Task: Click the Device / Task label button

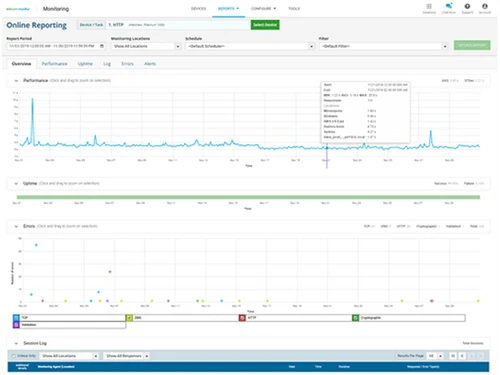Action: click(x=91, y=25)
